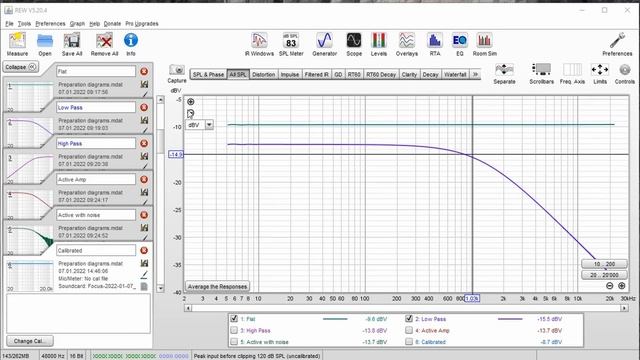The image size is (640, 360).
Task: Click the zoom-out minus at graph bottom right
Action: pyautogui.click(x=609, y=286)
